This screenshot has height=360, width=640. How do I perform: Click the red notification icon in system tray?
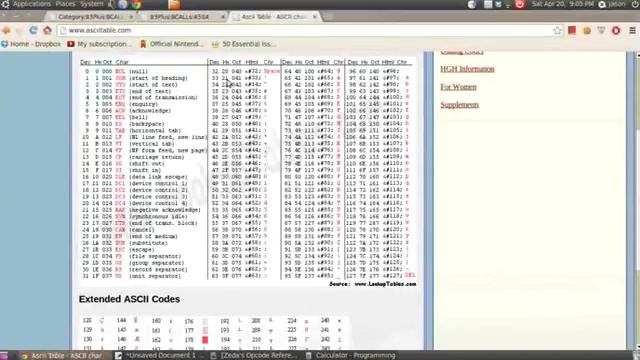click(x=520, y=4)
